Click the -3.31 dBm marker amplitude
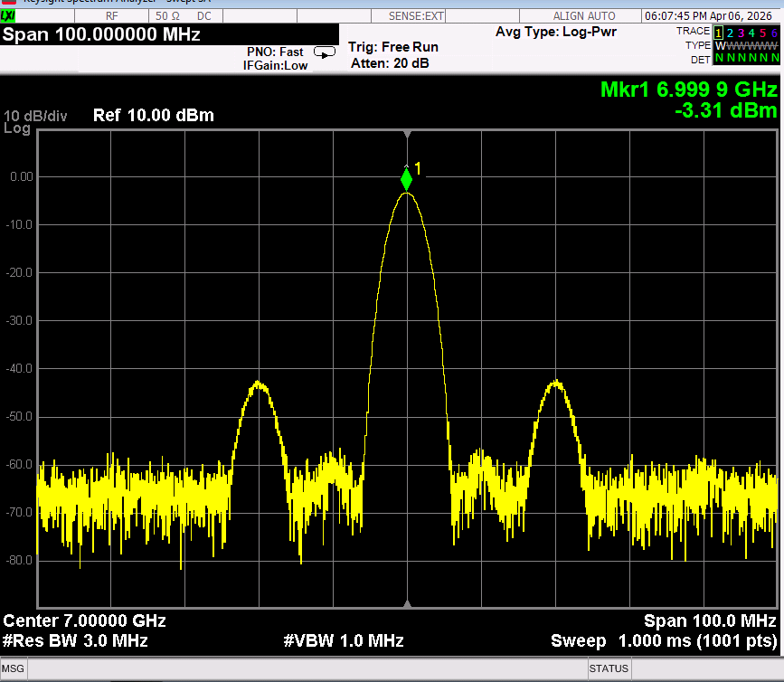Image resolution: width=784 pixels, height=682 pixels. point(726,110)
